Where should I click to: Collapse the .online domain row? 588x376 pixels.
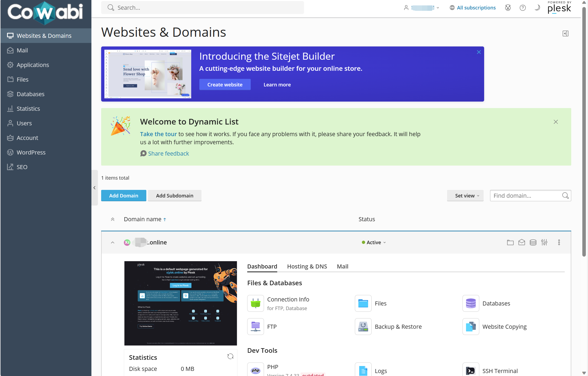[113, 242]
